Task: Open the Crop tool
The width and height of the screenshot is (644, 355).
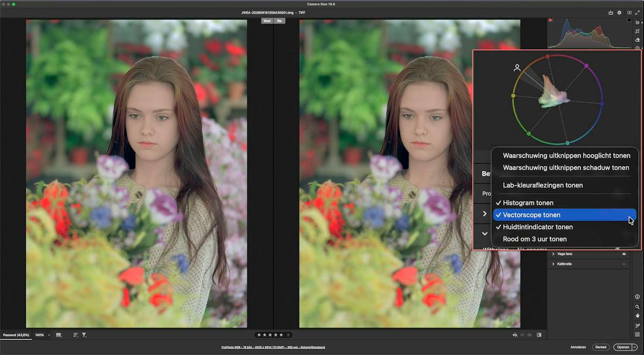Action: click(x=637, y=31)
